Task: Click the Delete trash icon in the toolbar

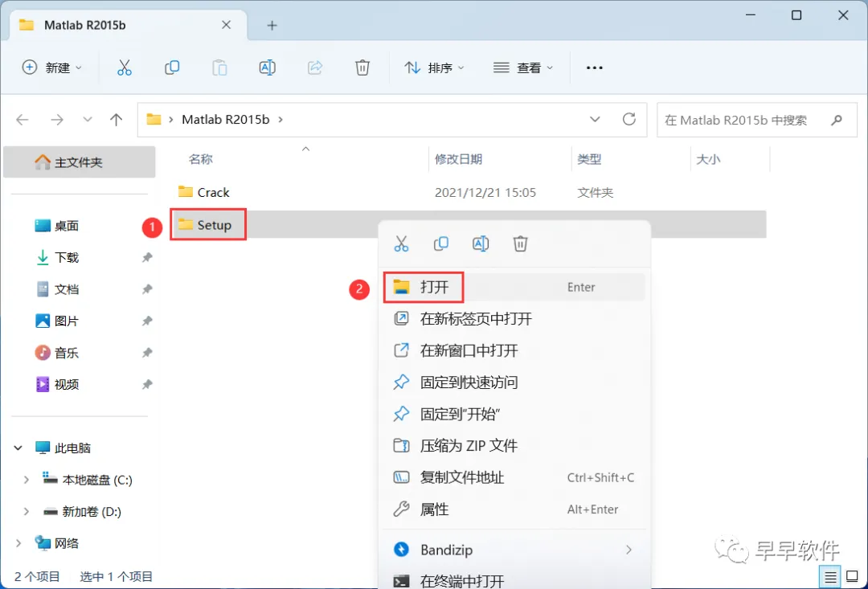Action: pos(362,67)
